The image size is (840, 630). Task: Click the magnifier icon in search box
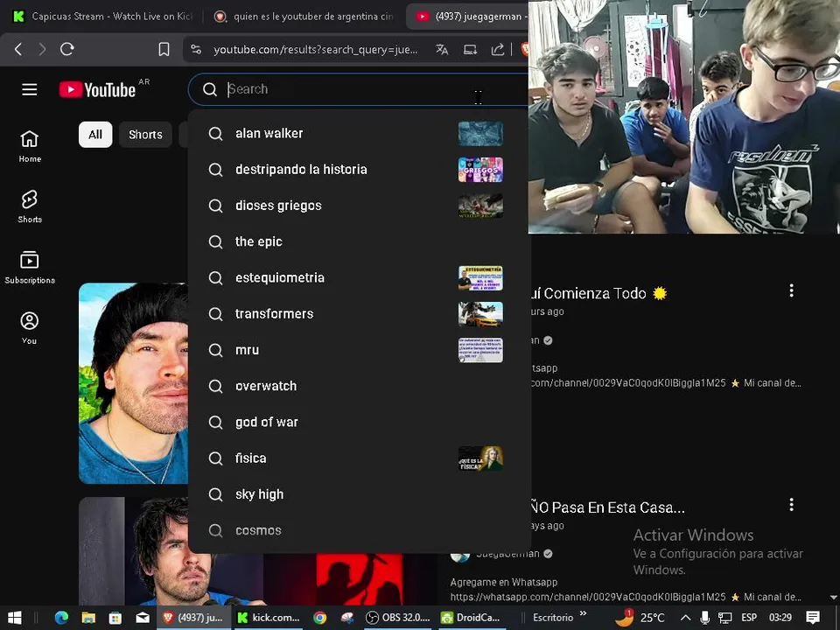pos(210,89)
